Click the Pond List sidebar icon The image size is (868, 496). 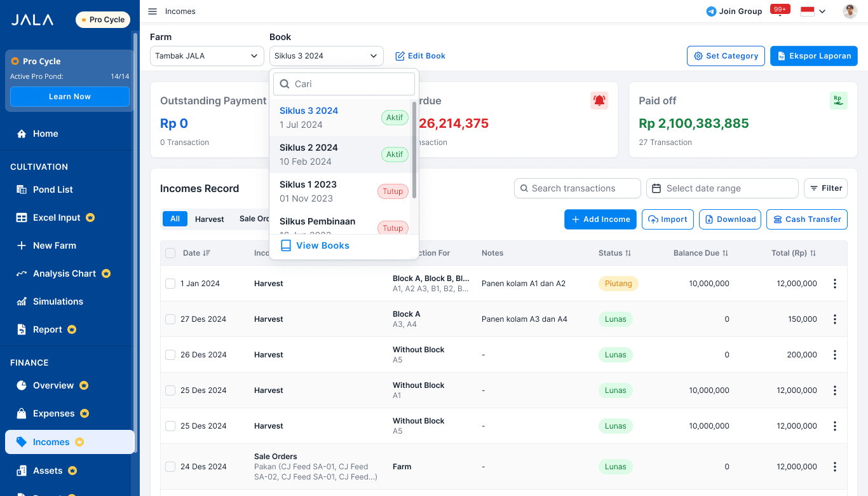[x=22, y=189]
